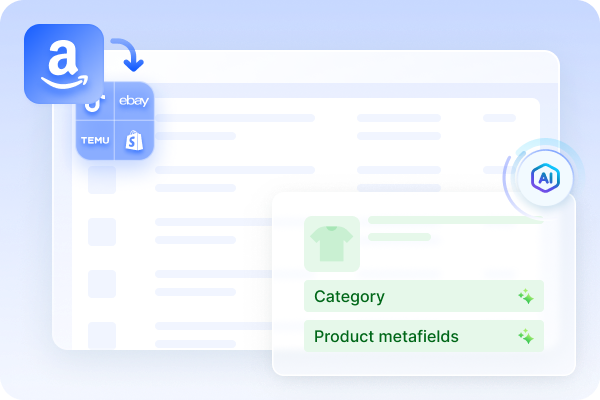Select the bottom row thumbnail placeholder
Viewport: 600px width, 400px height.
coord(102,335)
